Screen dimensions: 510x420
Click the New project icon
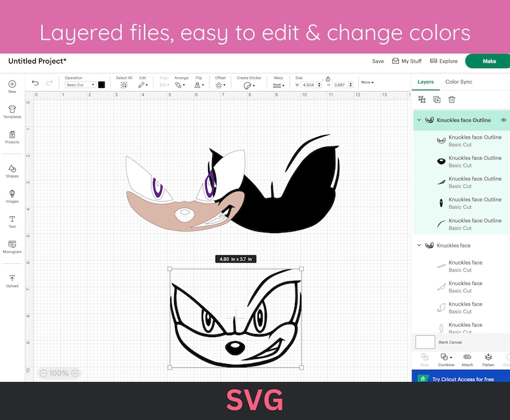click(12, 85)
